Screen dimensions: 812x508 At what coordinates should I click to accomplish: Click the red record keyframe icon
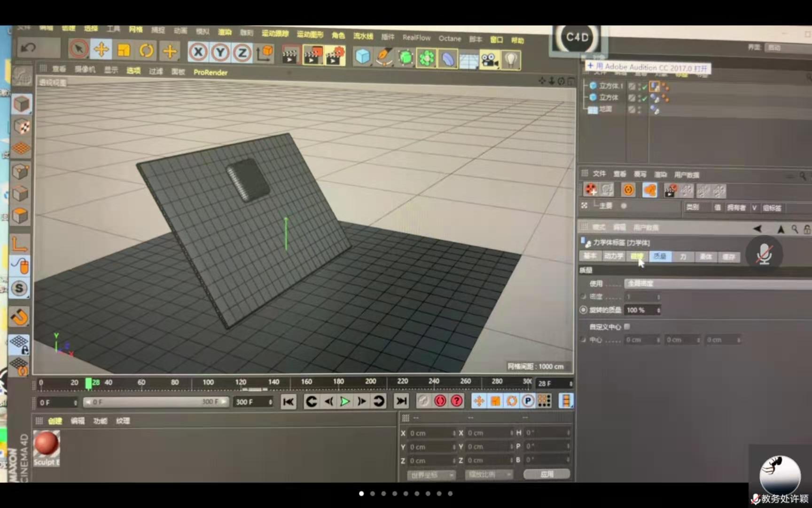(x=440, y=401)
